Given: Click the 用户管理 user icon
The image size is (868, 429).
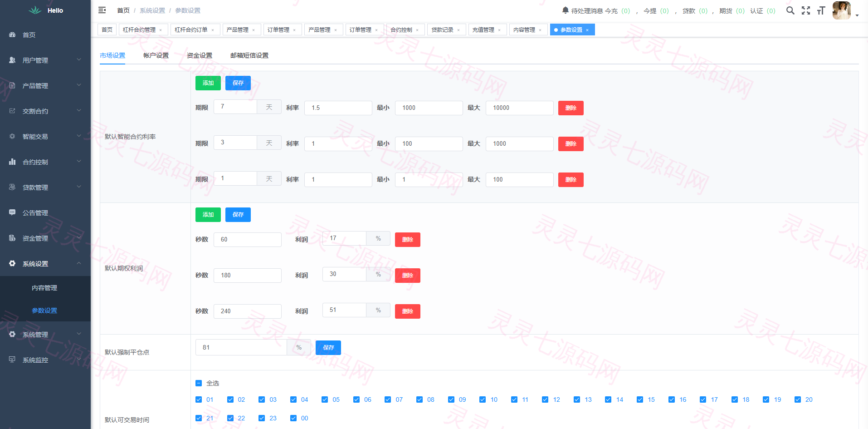Looking at the screenshot, I should (x=12, y=60).
